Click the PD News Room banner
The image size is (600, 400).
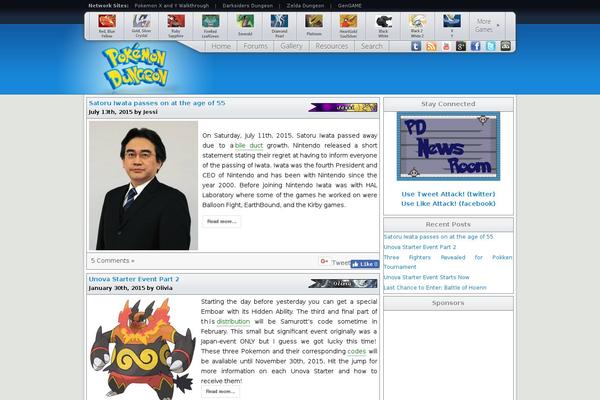(448, 146)
